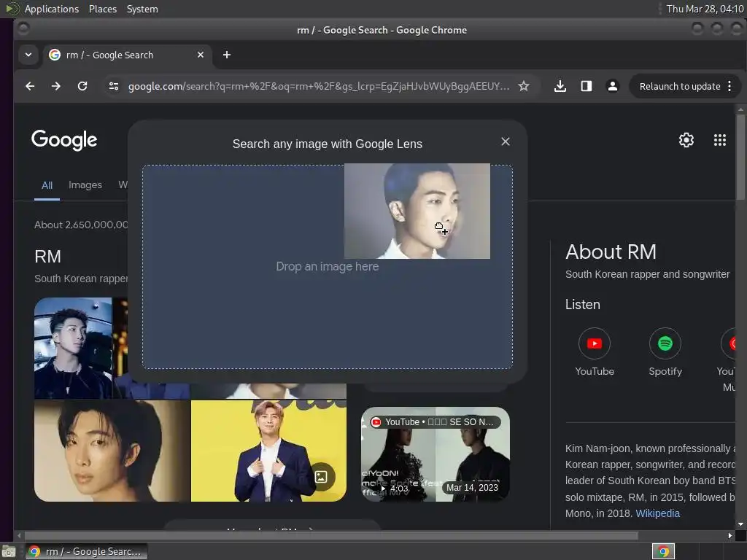The height and width of the screenshot is (560, 747).
Task: Reload the current page
Action: (82, 86)
